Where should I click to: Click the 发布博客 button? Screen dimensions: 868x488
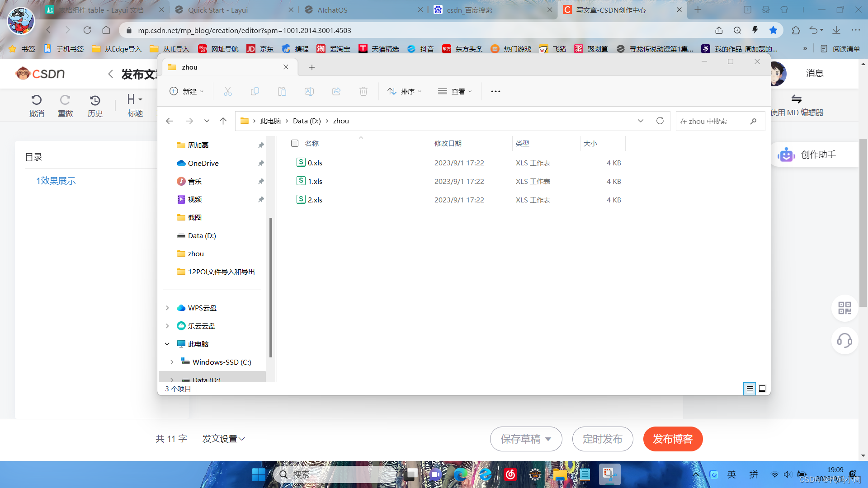672,439
